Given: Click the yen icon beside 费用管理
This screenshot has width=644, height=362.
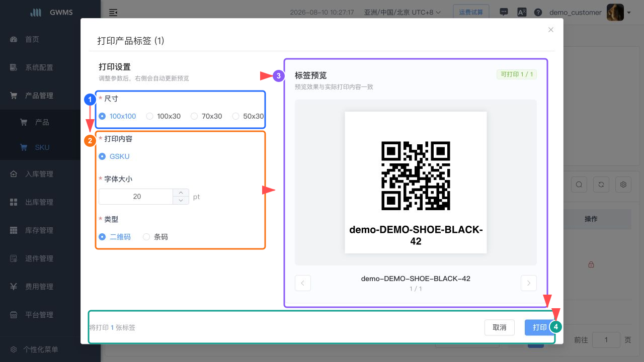Looking at the screenshot, I should pos(14,287).
